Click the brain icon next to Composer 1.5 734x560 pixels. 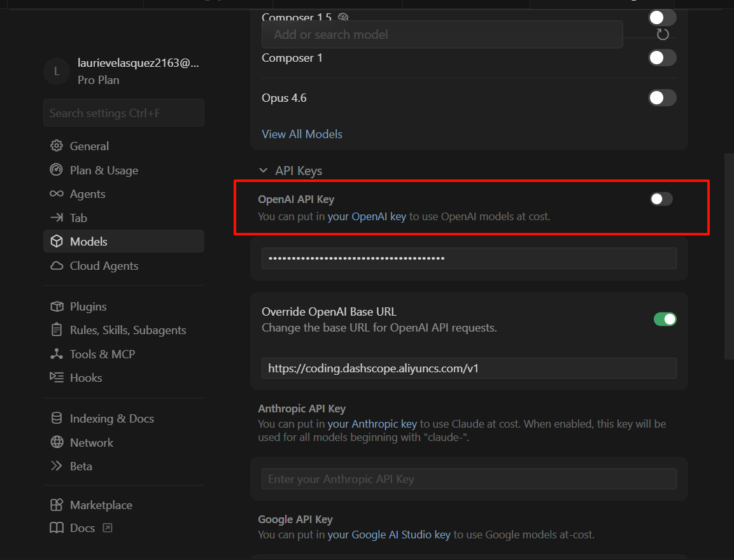coord(343,17)
